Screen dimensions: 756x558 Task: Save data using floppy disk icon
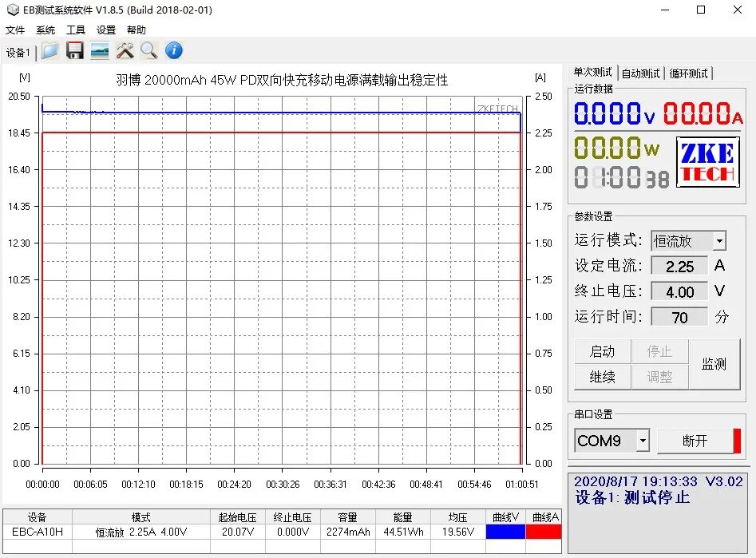tap(75, 50)
